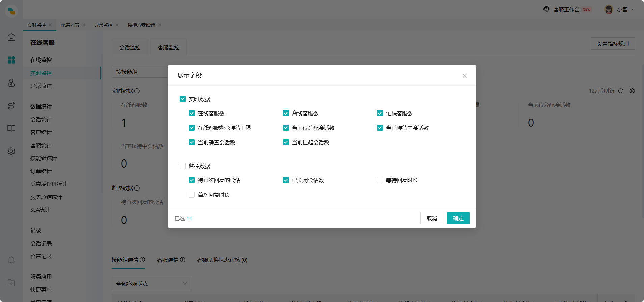
Task: Open the customer people icon
Action: click(11, 83)
